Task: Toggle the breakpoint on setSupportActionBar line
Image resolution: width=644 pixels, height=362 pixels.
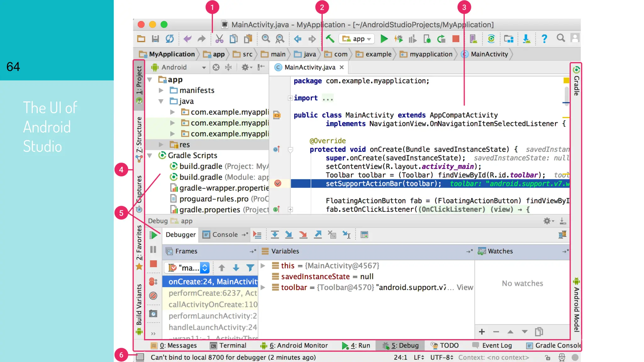Action: coord(278,183)
